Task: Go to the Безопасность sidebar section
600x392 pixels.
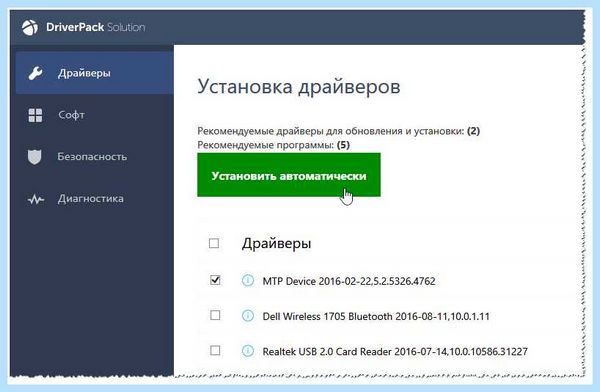Action: click(x=95, y=157)
